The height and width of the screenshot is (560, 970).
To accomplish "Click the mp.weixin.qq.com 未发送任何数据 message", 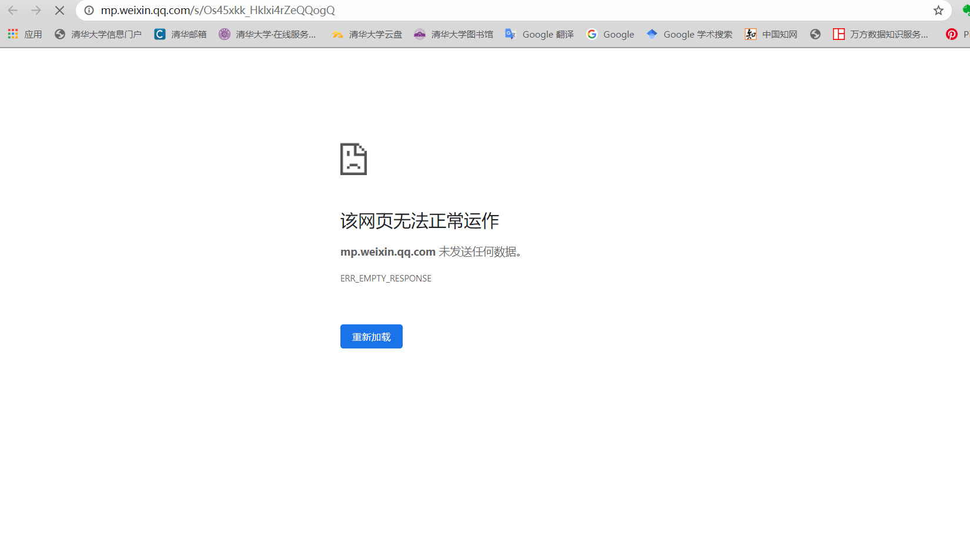I will 431,252.
